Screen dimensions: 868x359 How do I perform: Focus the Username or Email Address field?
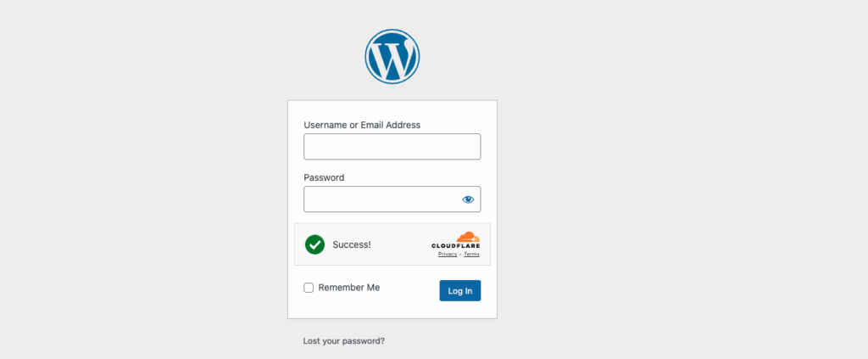[392, 146]
